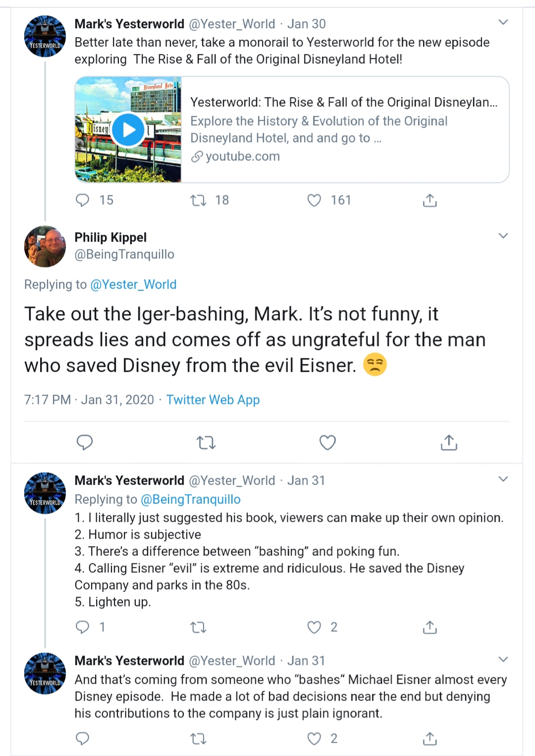535x756 pixels.
Task: Open options chevron on Philip Kippel's tweet
Action: [x=503, y=236]
